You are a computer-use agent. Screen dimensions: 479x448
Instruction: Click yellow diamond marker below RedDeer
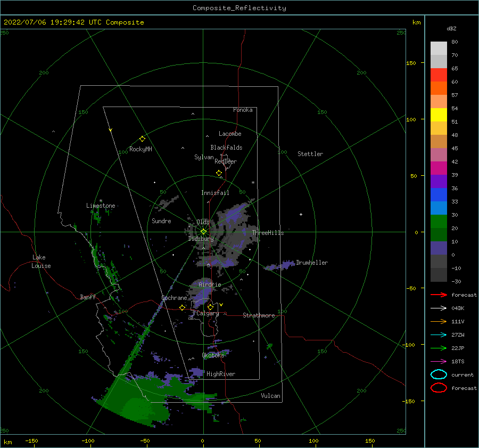tap(219, 173)
